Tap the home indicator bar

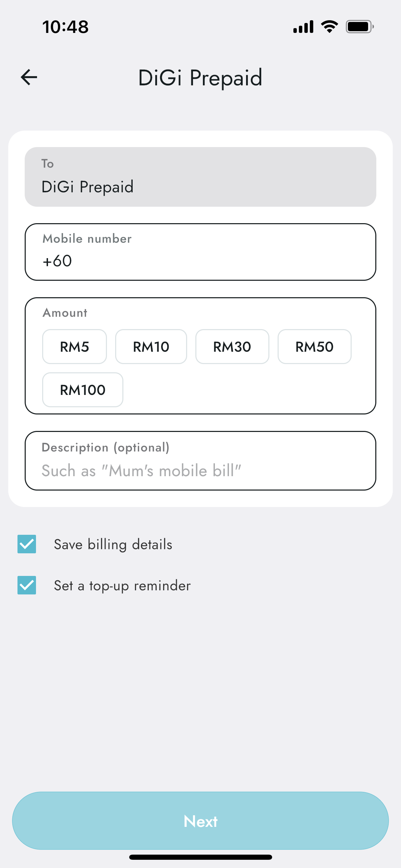[x=200, y=857]
